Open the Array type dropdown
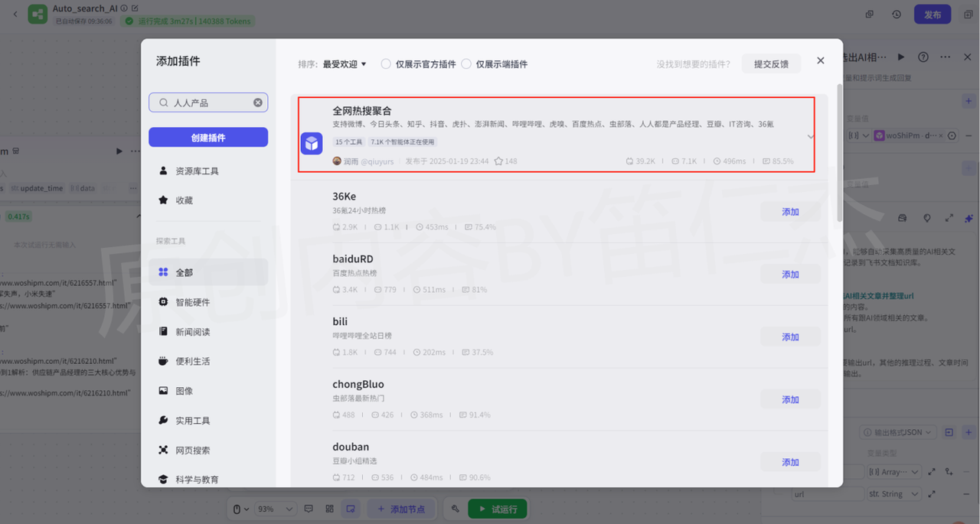The image size is (980, 524). tap(894, 472)
